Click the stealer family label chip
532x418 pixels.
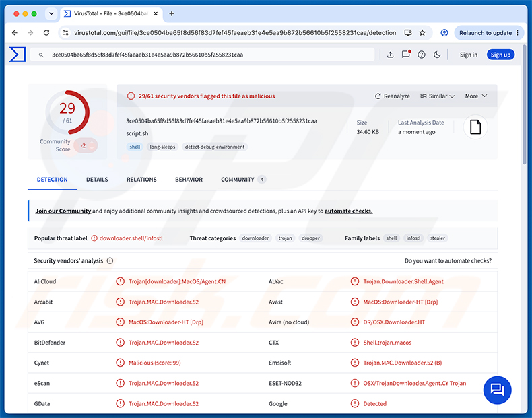coord(437,238)
